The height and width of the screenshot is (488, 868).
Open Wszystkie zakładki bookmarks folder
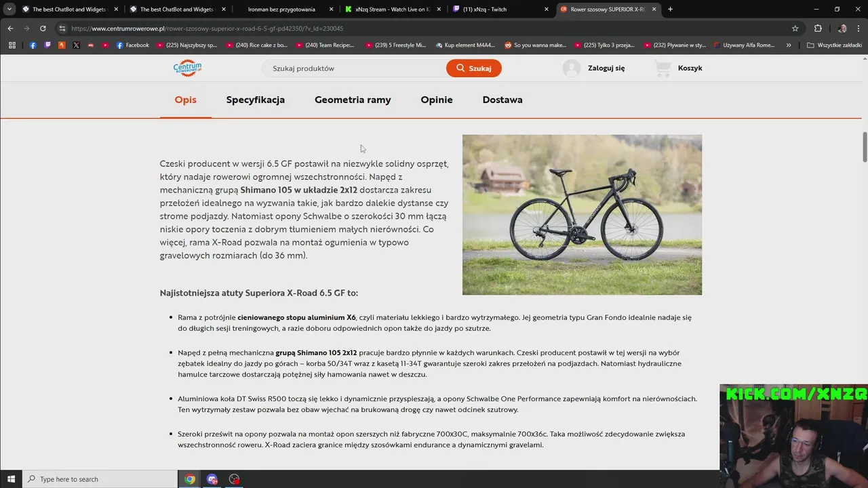834,45
